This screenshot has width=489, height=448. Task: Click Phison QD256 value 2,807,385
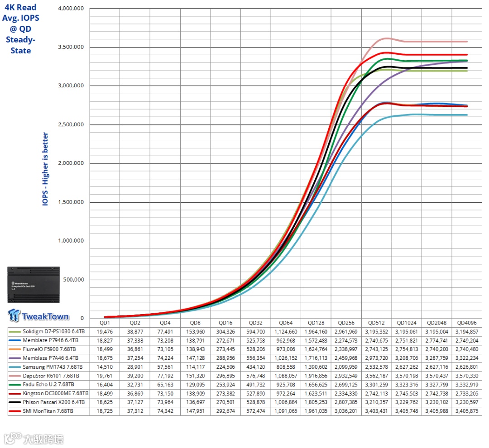point(346,402)
